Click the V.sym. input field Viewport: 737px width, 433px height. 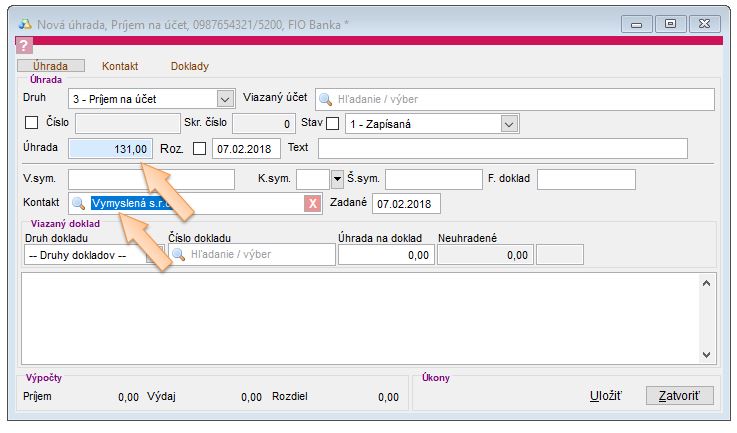(x=150, y=180)
